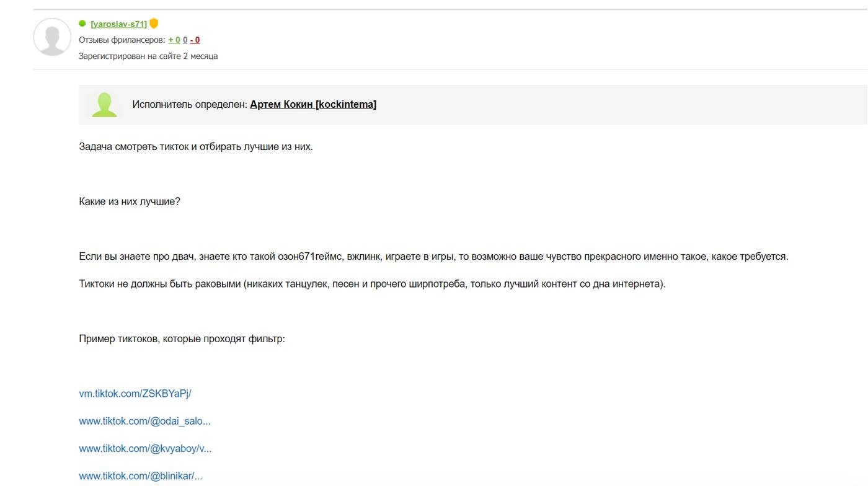Visit the TikTok @blinikar link
The width and height of the screenshot is (868, 486).
[141, 476]
